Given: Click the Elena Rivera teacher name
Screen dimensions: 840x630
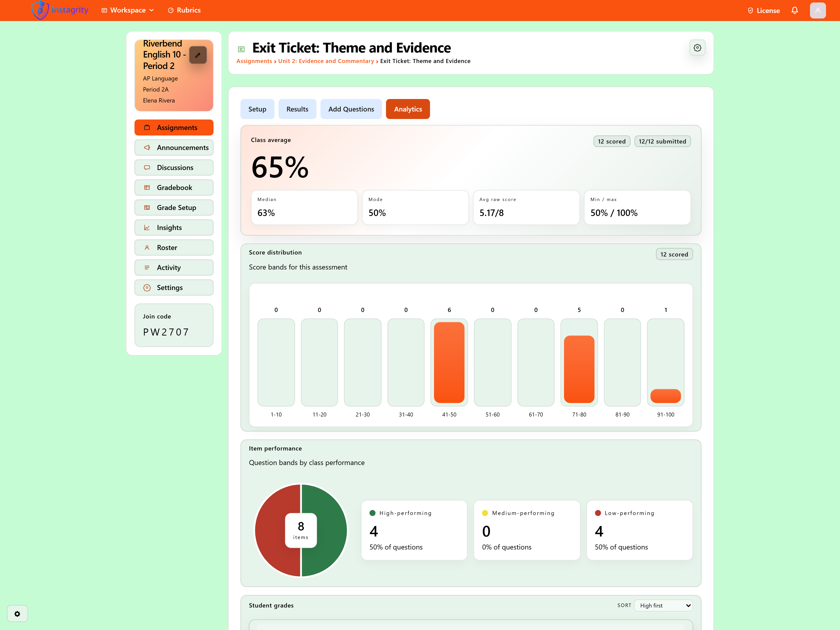Looking at the screenshot, I should (x=159, y=101).
